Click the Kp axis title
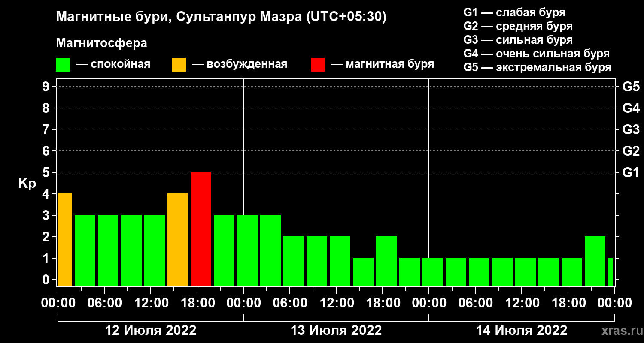Image resolution: width=644 pixels, height=343 pixels. [27, 184]
